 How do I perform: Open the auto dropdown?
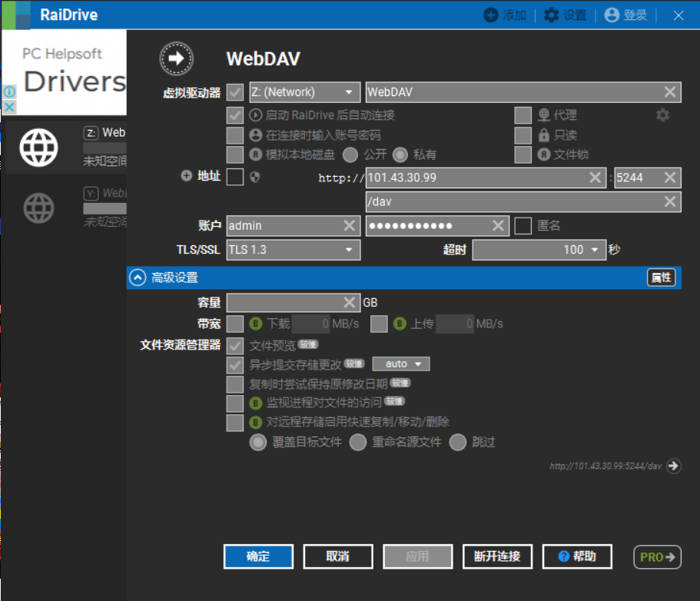coord(401,364)
